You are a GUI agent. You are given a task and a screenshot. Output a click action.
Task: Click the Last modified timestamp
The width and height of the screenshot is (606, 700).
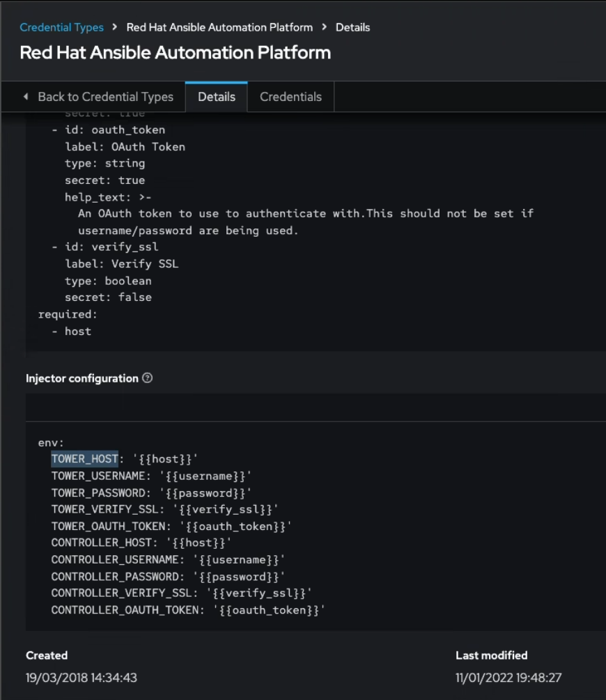point(508,677)
